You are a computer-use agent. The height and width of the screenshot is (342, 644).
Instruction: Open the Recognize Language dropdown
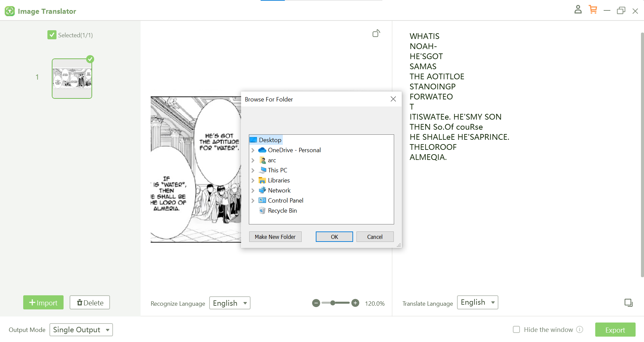[230, 303]
